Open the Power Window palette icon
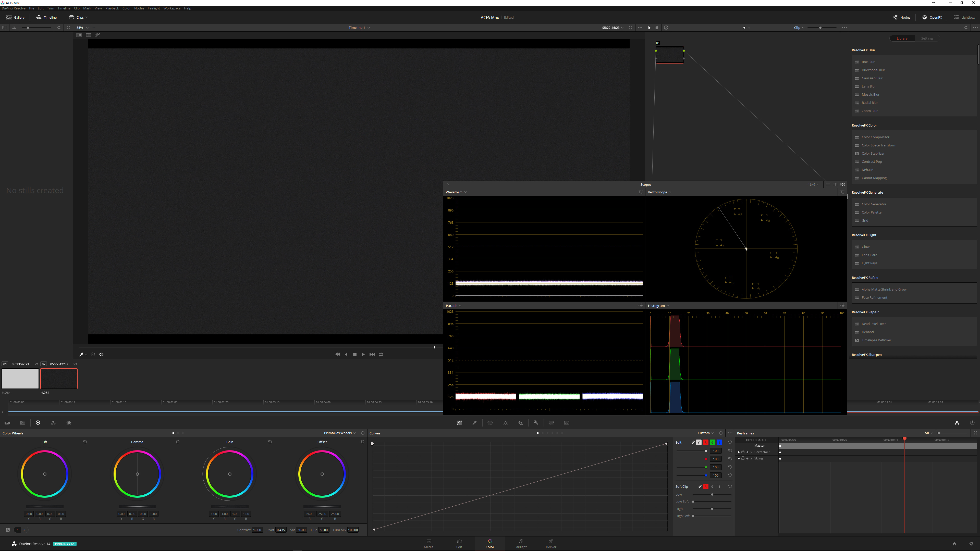980x551 pixels. (x=490, y=423)
